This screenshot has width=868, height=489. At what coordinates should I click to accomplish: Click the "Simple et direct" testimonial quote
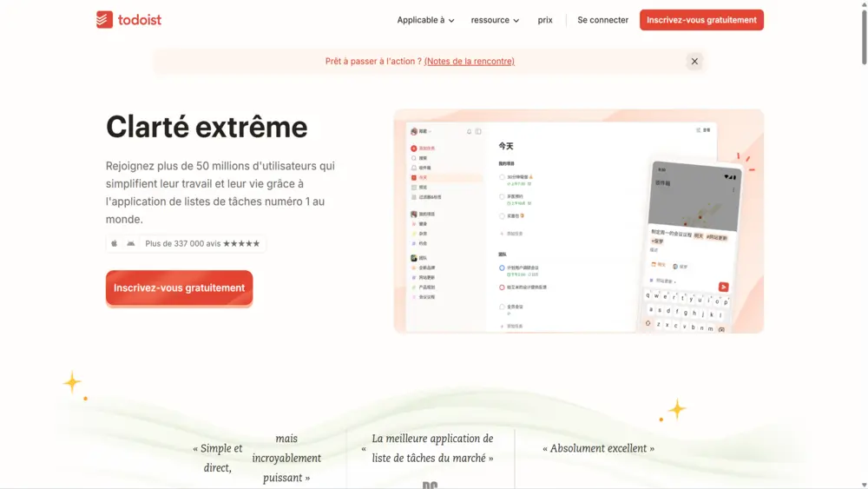[x=257, y=458]
